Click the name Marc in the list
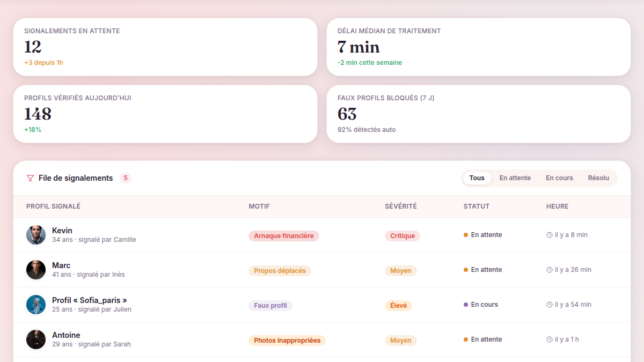The width and height of the screenshot is (644, 362). pyautogui.click(x=61, y=265)
